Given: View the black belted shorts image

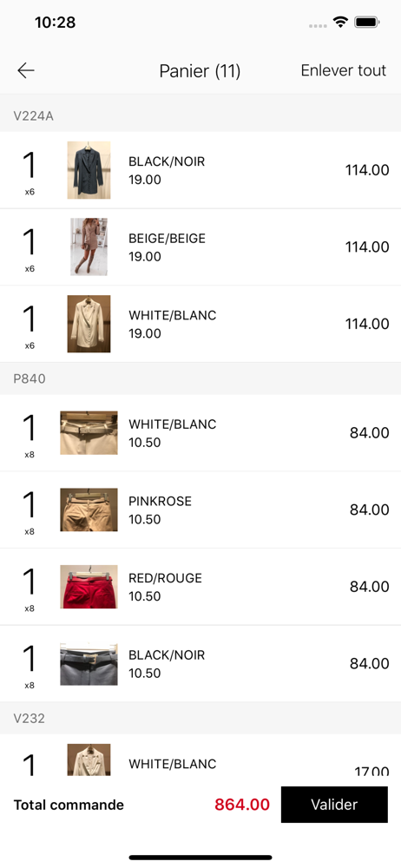Looking at the screenshot, I should 89,664.
